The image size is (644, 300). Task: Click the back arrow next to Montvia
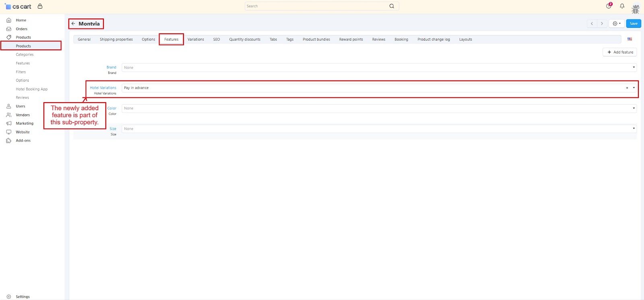pyautogui.click(x=73, y=24)
